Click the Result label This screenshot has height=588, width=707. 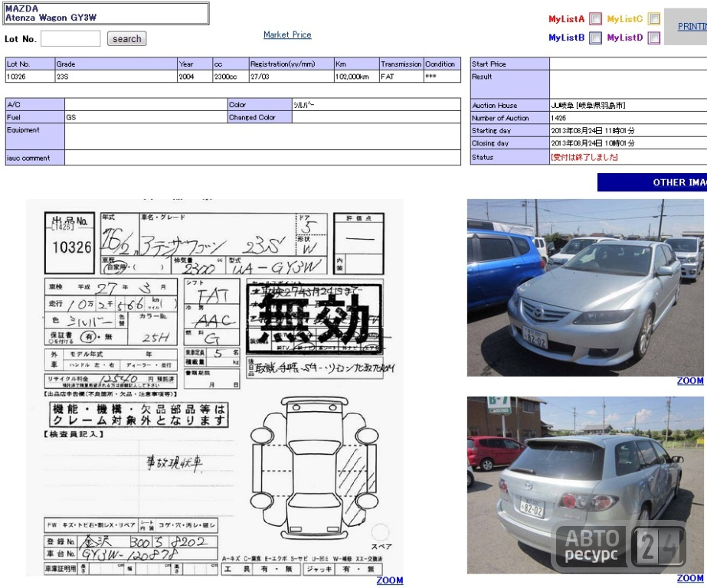[509, 85]
